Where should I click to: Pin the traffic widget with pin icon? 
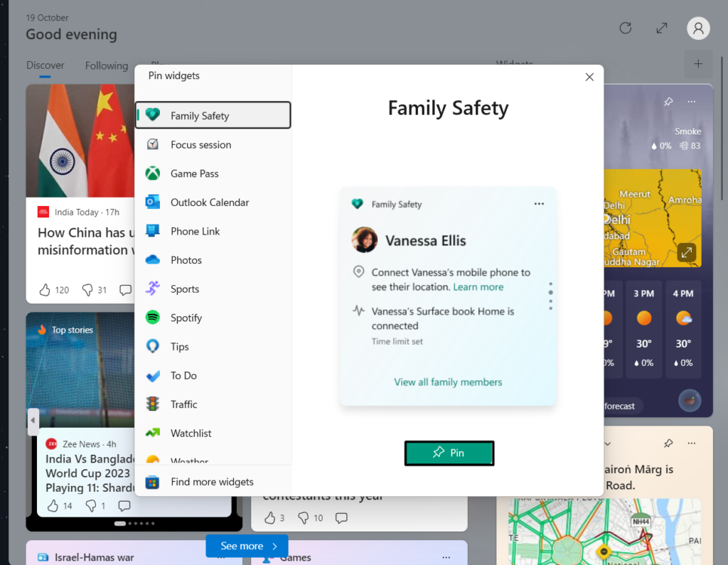(668, 443)
